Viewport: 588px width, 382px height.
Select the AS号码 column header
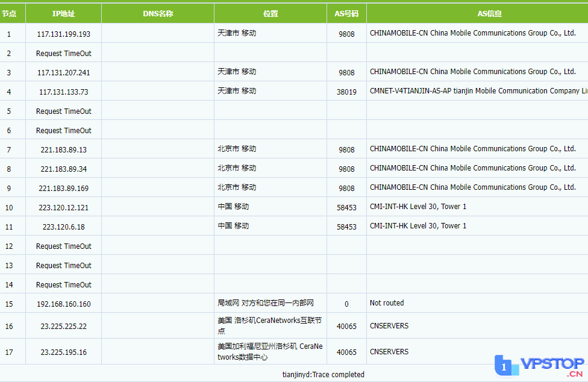click(346, 14)
